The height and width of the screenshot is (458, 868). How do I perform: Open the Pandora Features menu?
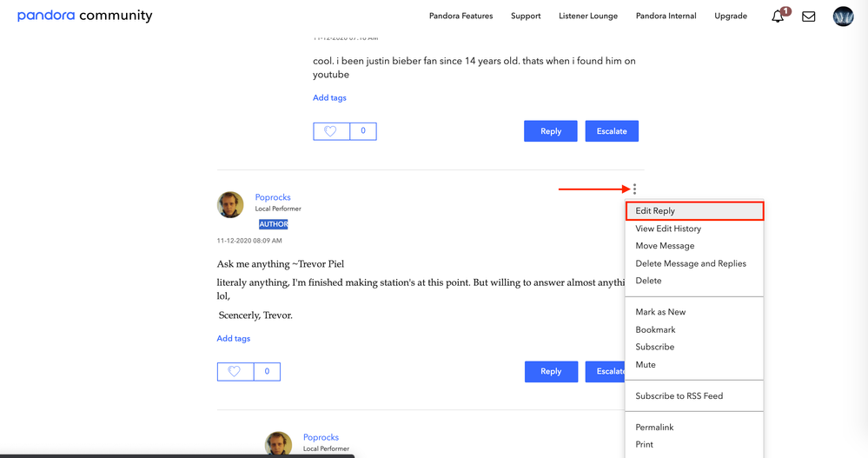click(461, 16)
